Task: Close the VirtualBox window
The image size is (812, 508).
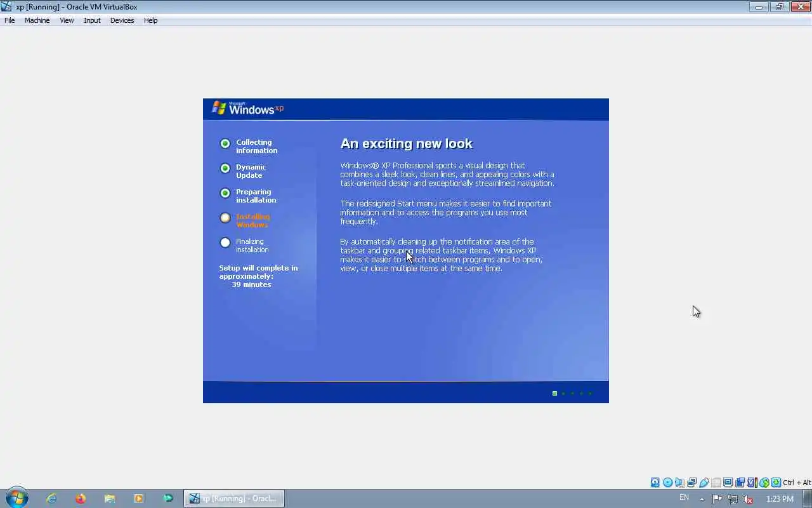Action: click(801, 7)
